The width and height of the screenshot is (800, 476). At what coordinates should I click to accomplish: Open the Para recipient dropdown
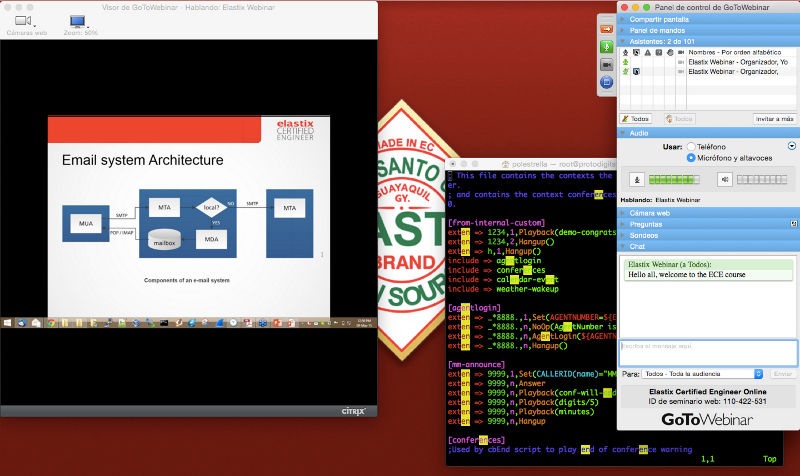704,373
